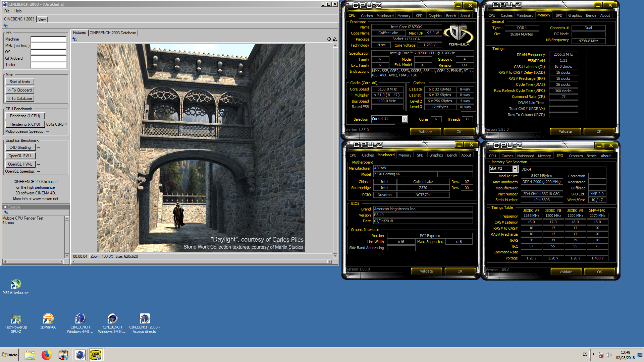Click the OS input field

[x=48, y=52]
